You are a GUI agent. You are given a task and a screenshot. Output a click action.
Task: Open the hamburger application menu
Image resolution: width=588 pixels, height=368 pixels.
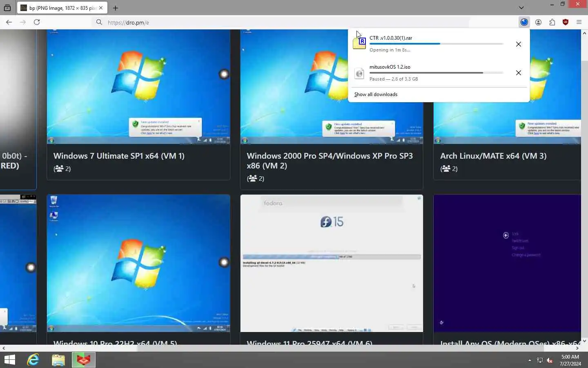click(579, 22)
